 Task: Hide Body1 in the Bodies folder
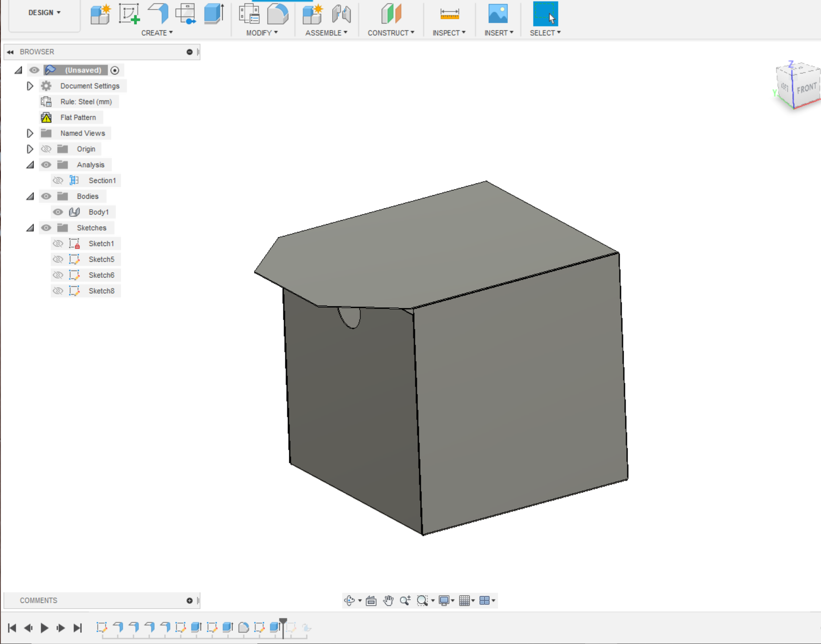58,212
